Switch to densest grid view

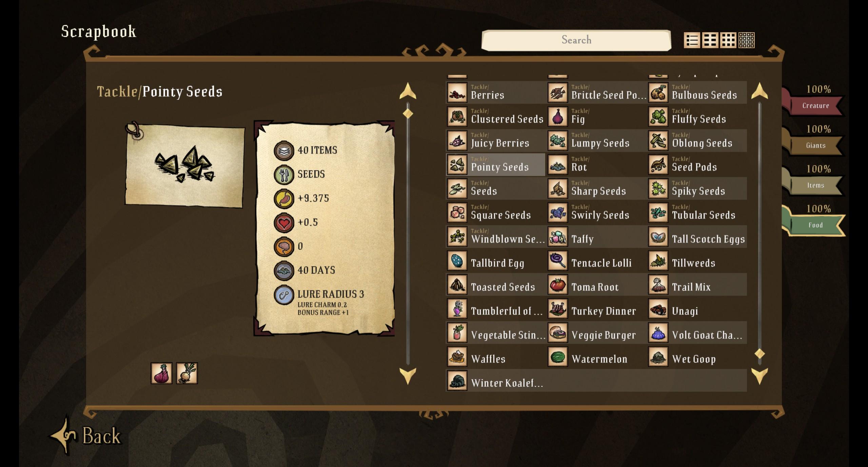[x=746, y=41]
